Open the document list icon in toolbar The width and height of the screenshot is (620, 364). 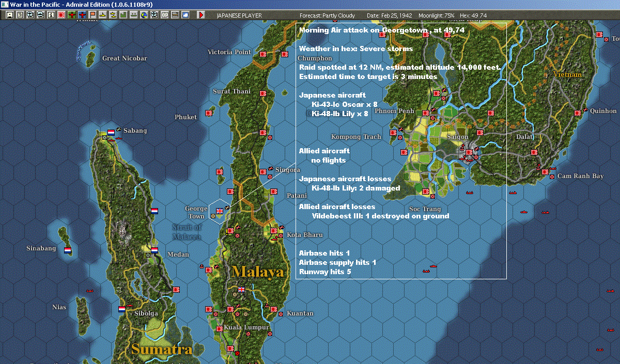click(x=20, y=15)
